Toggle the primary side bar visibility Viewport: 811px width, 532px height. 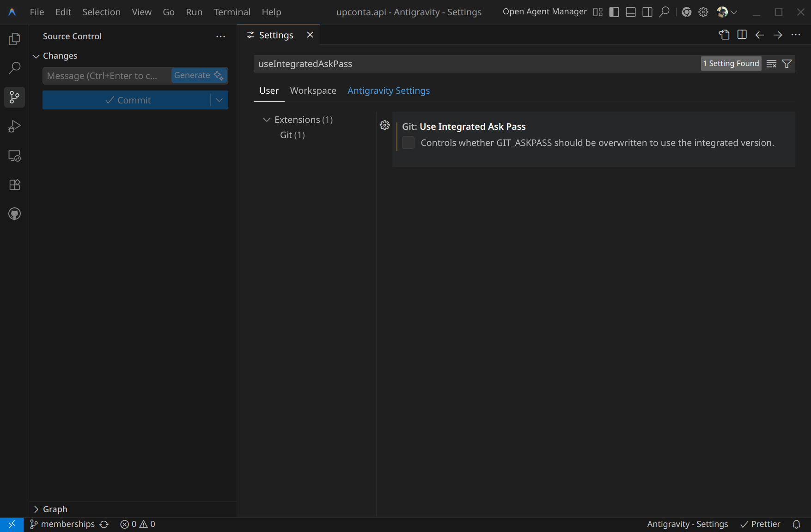point(614,12)
